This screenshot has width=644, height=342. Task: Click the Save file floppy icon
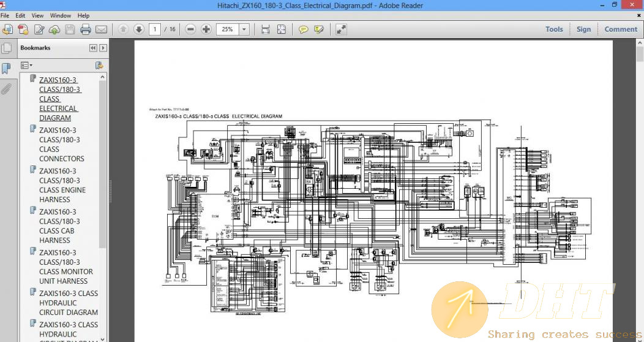(70, 29)
